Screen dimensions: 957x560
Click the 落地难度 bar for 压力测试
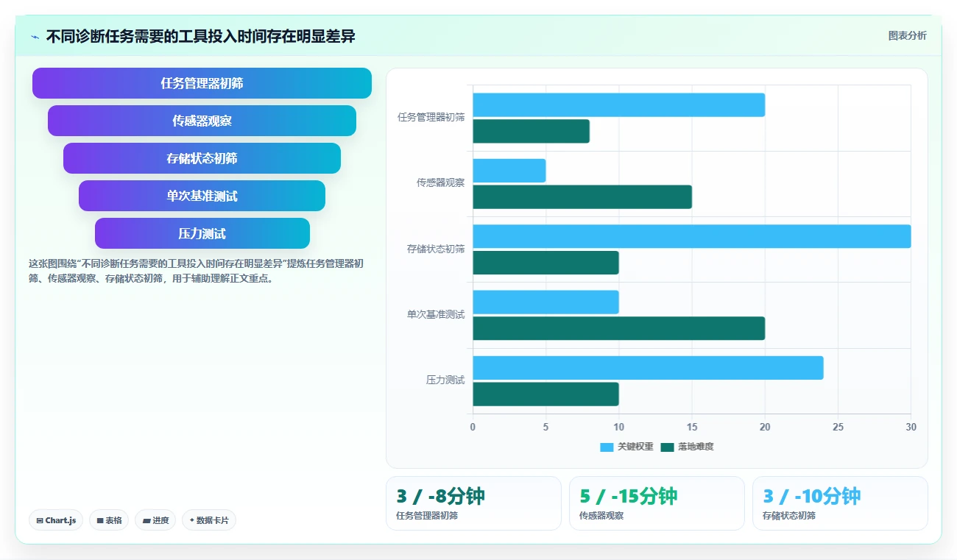tap(545, 394)
